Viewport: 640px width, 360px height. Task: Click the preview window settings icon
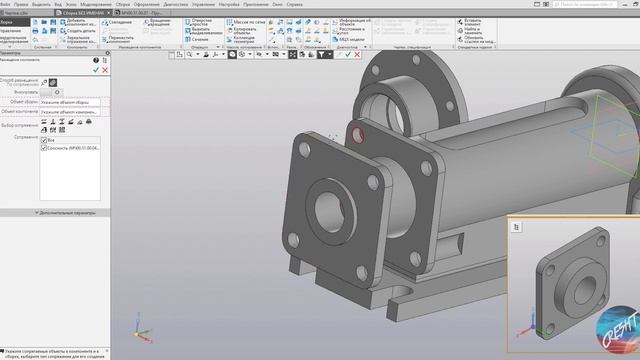(x=516, y=227)
